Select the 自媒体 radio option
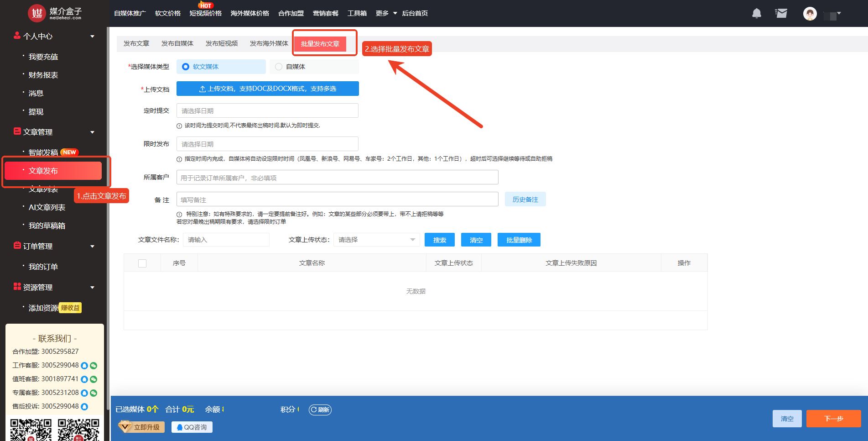This screenshot has width=868, height=441. coord(279,67)
